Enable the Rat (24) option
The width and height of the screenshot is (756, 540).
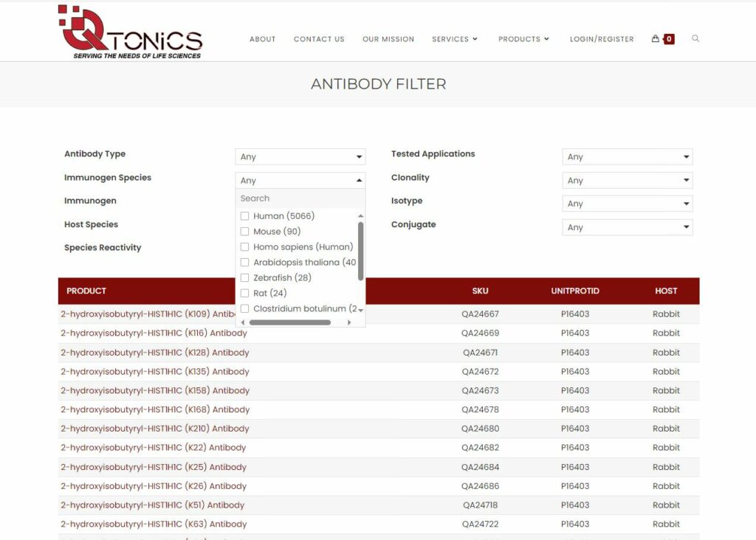pyautogui.click(x=245, y=294)
